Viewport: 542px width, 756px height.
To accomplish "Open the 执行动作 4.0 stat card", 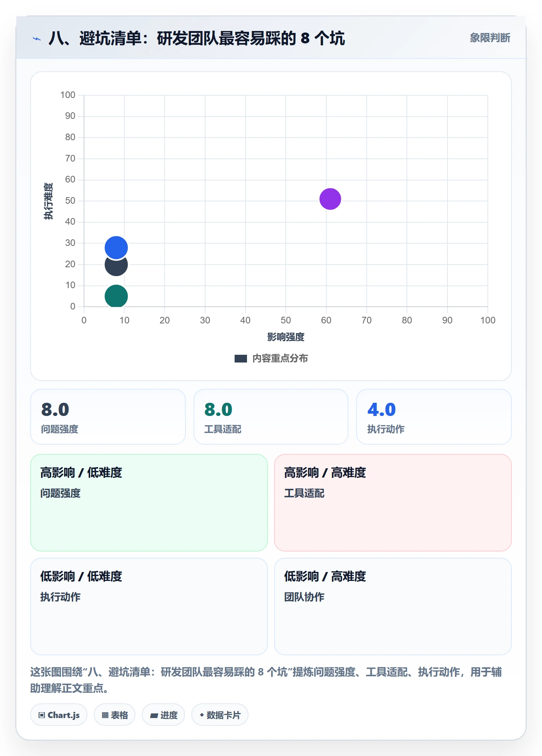I will [x=434, y=417].
